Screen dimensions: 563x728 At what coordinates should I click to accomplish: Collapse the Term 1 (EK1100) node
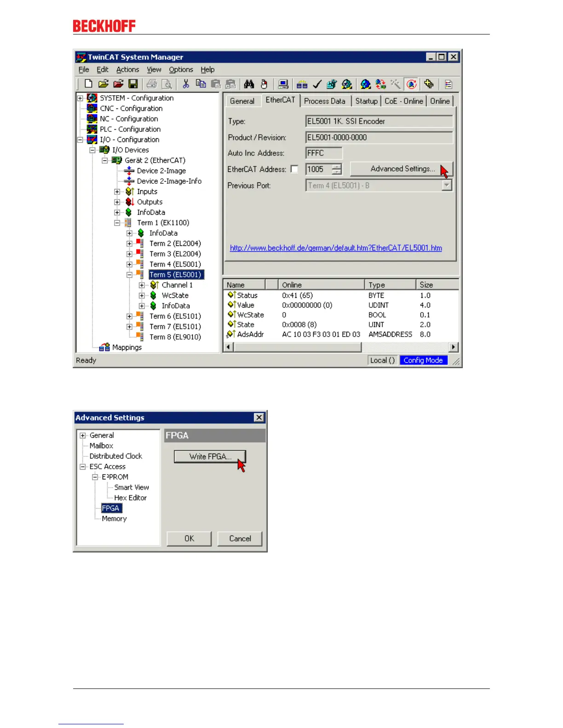coord(117,222)
